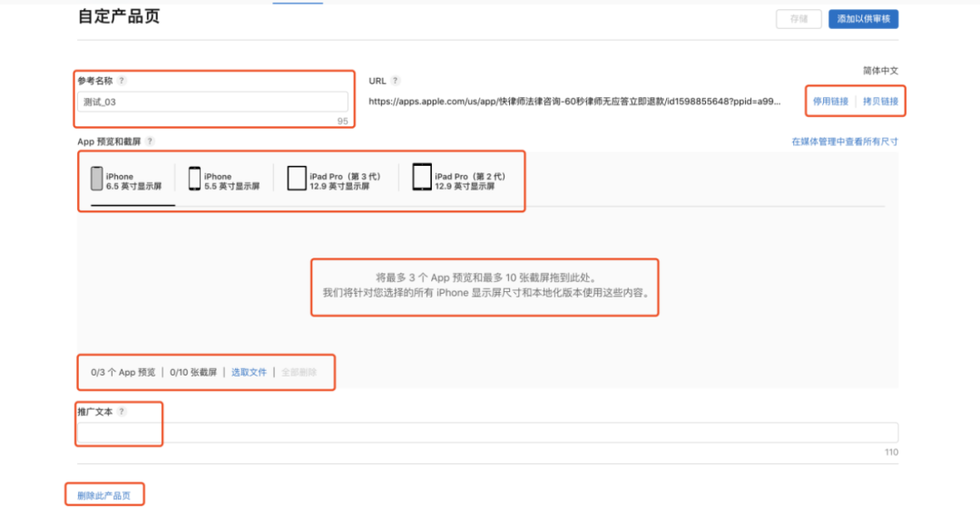Click help icon next to 推广文本
The height and width of the screenshot is (507, 980).
122,412
